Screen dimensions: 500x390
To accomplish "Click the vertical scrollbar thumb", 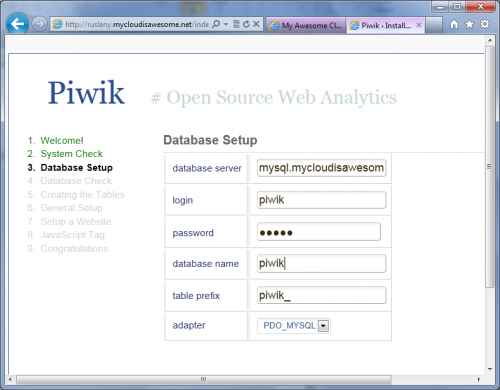I will coord(490,167).
